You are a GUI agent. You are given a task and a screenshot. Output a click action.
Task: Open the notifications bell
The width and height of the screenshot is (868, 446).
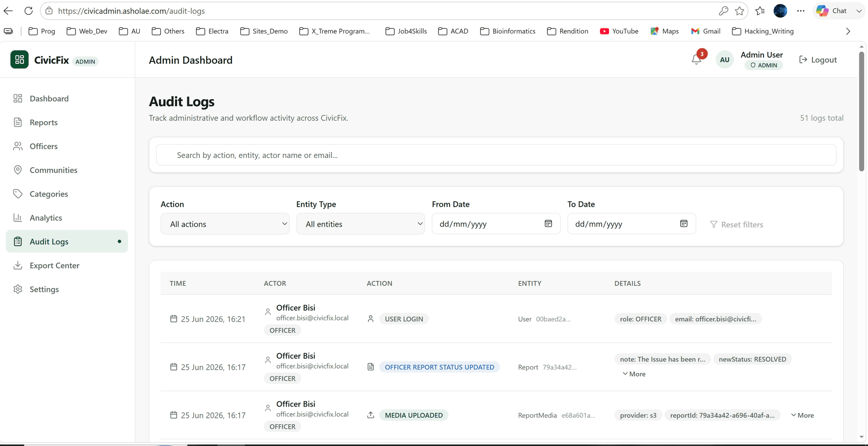(697, 59)
